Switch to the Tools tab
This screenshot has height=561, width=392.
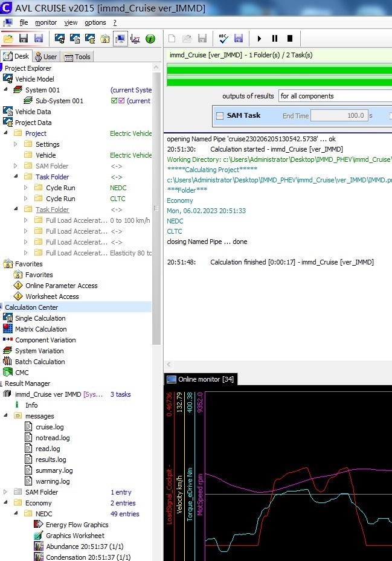77,57
